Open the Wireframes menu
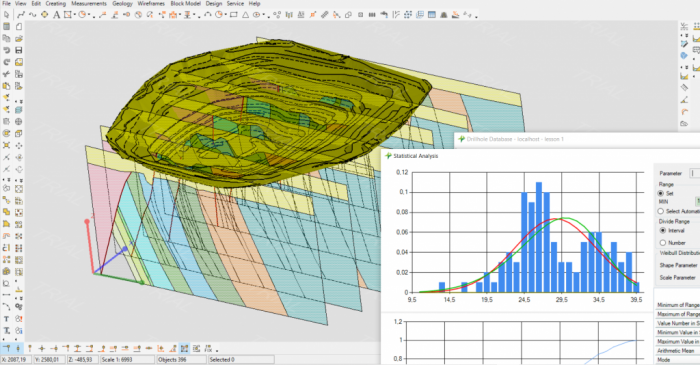Screen dimensions: 700x365 [x=151, y=4]
